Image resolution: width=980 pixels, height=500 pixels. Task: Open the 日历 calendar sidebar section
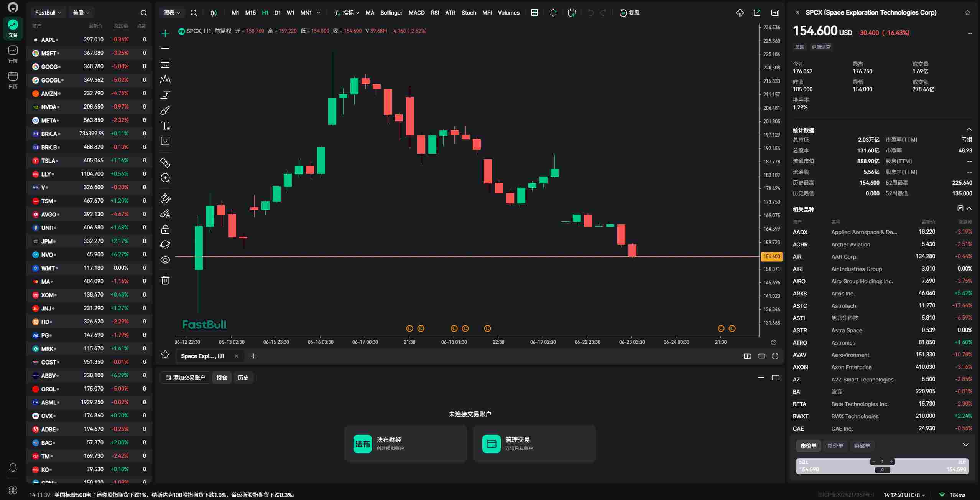[13, 80]
